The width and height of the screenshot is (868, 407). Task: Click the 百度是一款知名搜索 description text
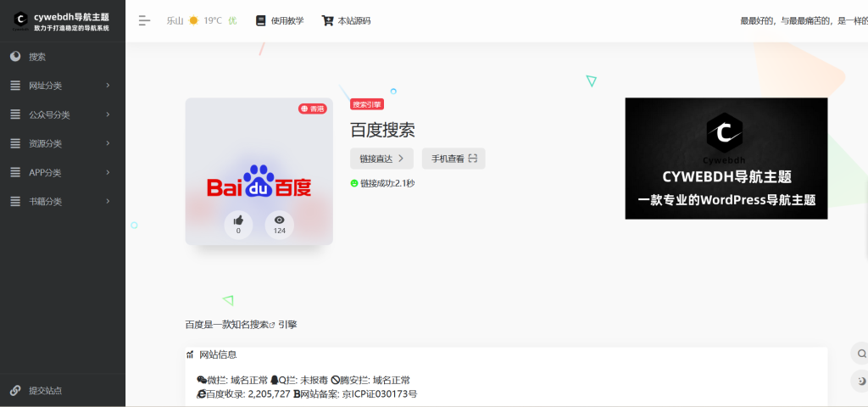point(227,325)
